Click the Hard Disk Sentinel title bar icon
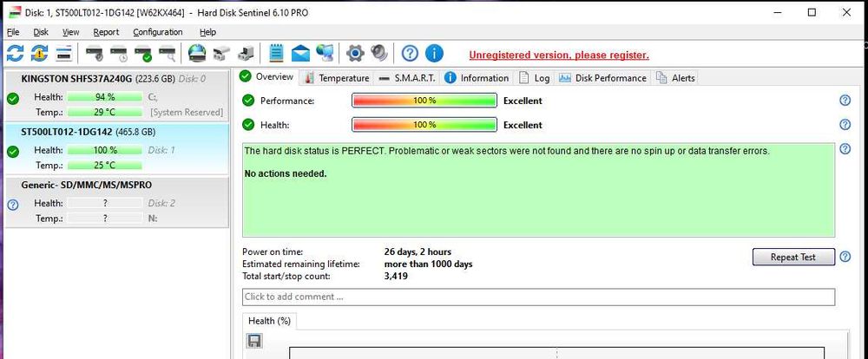The image size is (868, 359). (x=15, y=12)
